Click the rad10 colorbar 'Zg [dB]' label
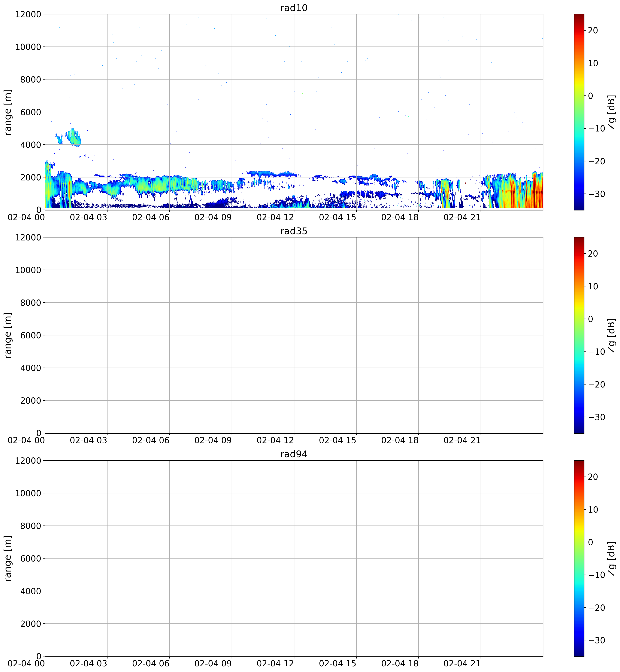Screen dimensions: 620x672 (612, 112)
